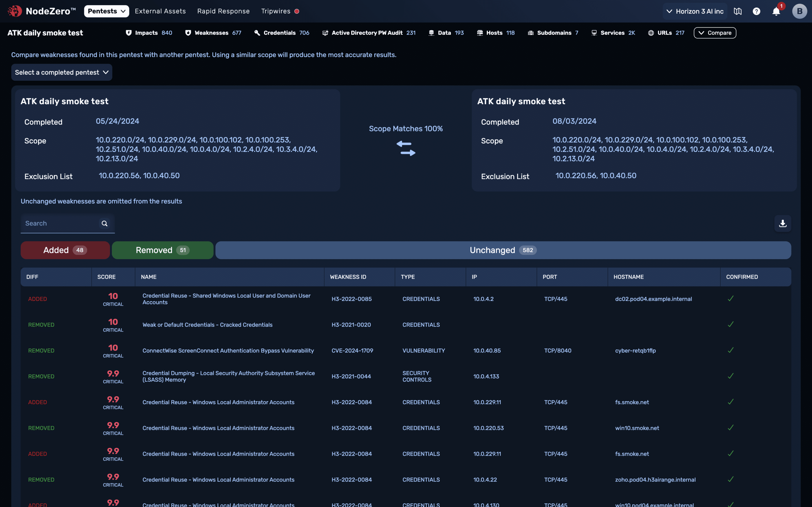
Task: Click the search magnifier icon
Action: click(x=104, y=223)
